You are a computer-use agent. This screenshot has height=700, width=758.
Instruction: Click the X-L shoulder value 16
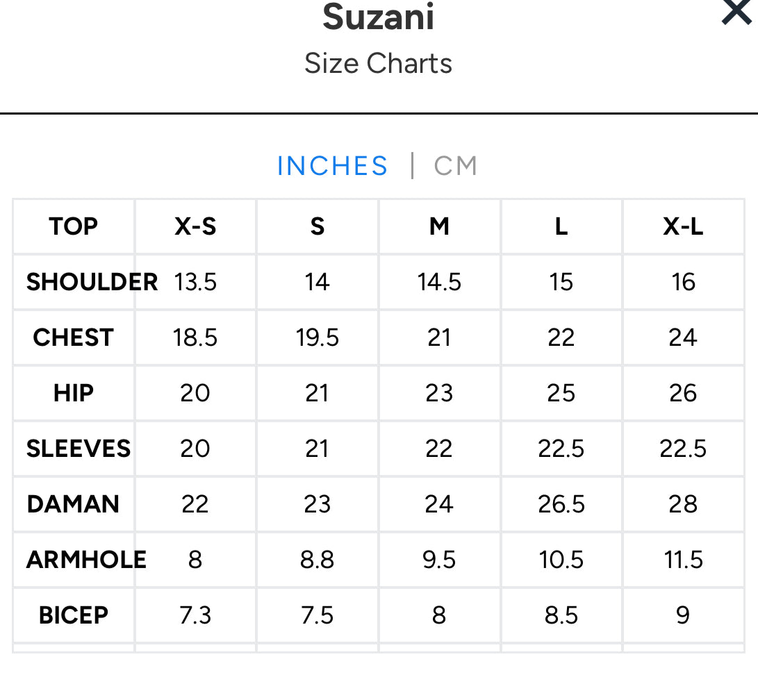(683, 282)
